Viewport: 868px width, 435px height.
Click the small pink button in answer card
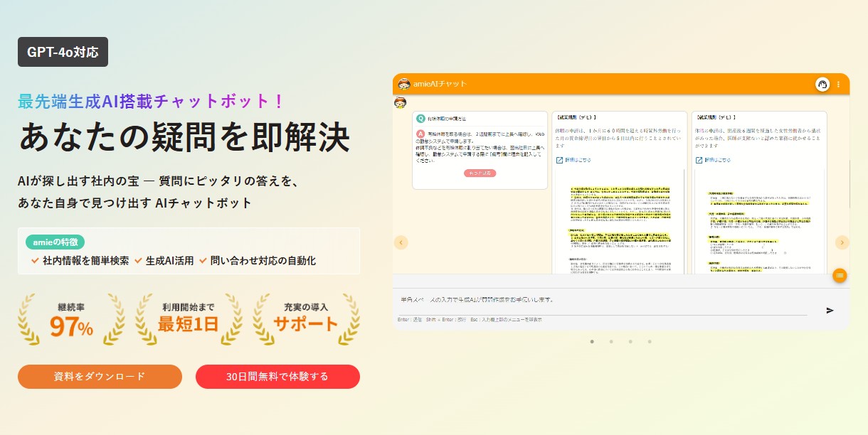[480, 173]
